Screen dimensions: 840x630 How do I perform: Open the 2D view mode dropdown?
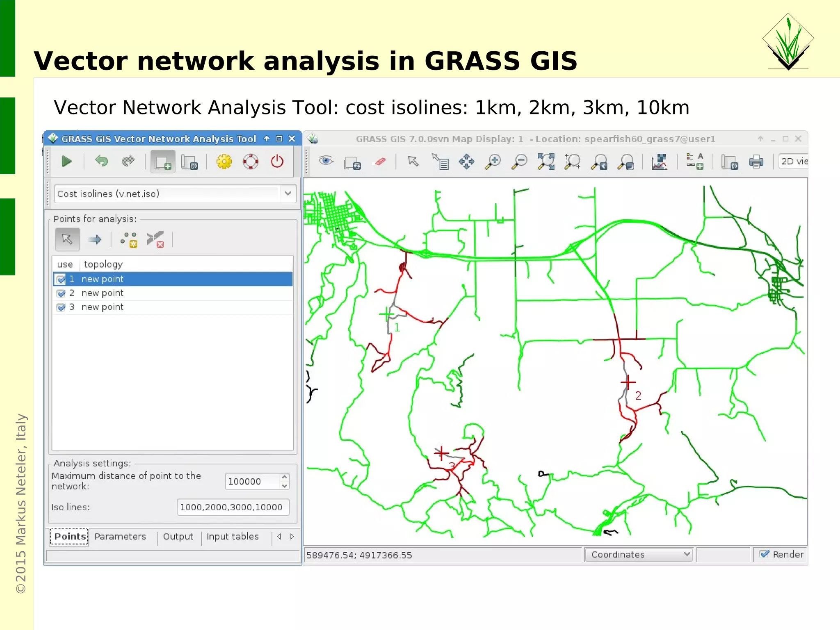click(x=793, y=161)
